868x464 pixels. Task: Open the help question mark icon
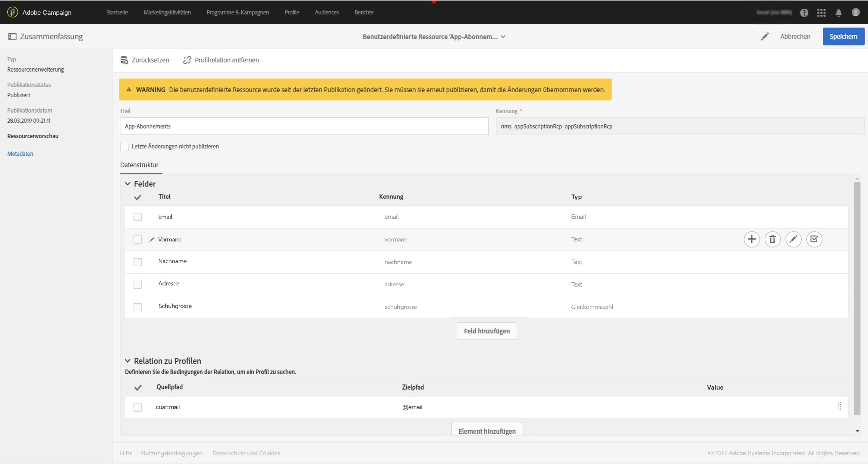804,12
